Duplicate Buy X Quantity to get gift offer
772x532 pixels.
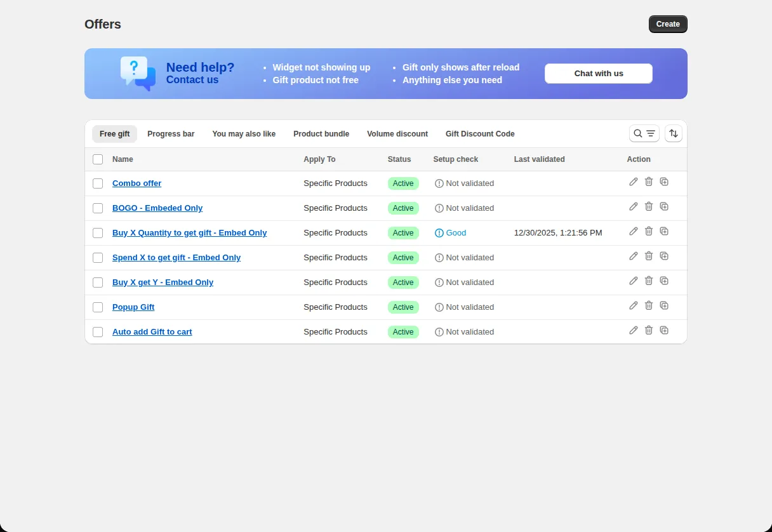pyautogui.click(x=664, y=231)
